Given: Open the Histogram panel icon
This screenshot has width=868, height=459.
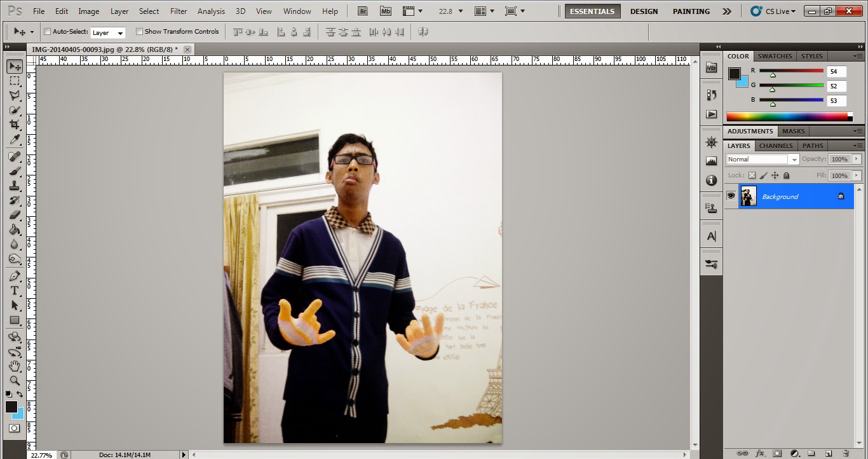Looking at the screenshot, I should [x=711, y=161].
